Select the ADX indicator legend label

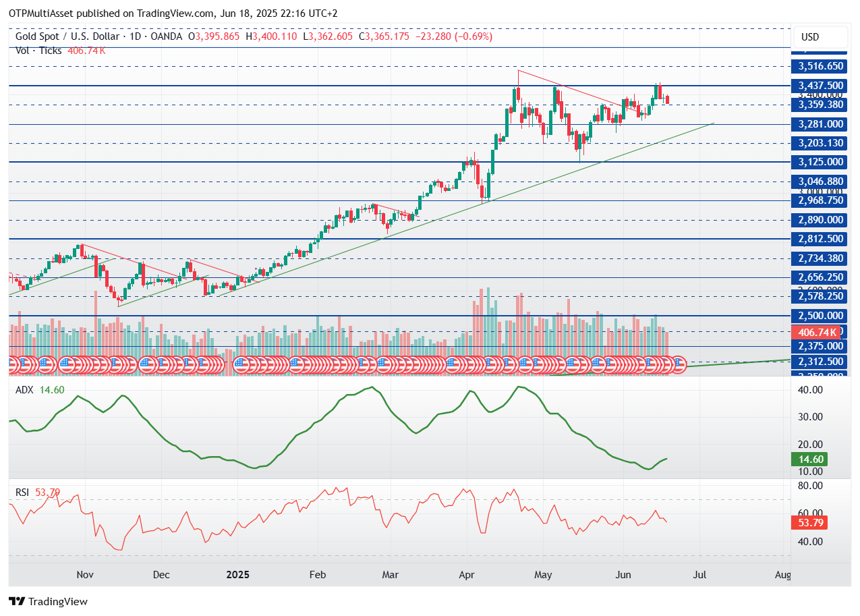point(25,389)
